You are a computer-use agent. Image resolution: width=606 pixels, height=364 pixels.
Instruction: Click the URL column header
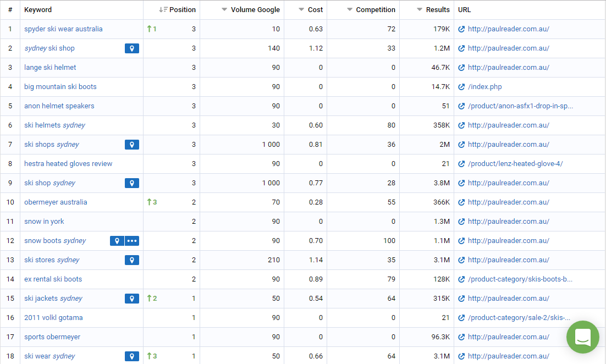click(x=464, y=10)
